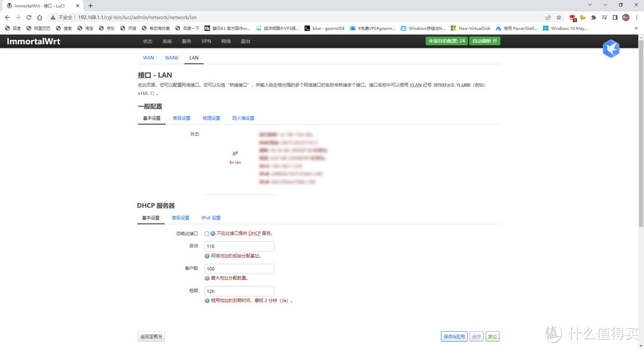Open the Chrome side panel icon
The height and width of the screenshot is (349, 644).
[615, 17]
